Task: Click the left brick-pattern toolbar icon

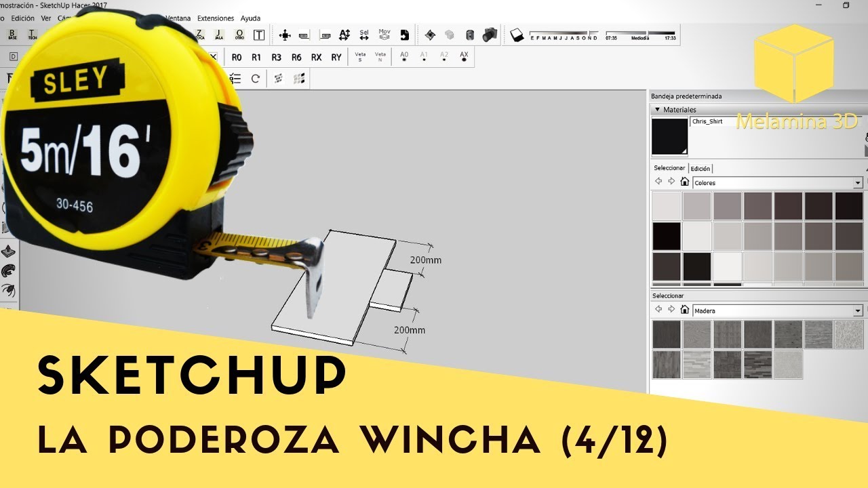Action: click(x=279, y=79)
